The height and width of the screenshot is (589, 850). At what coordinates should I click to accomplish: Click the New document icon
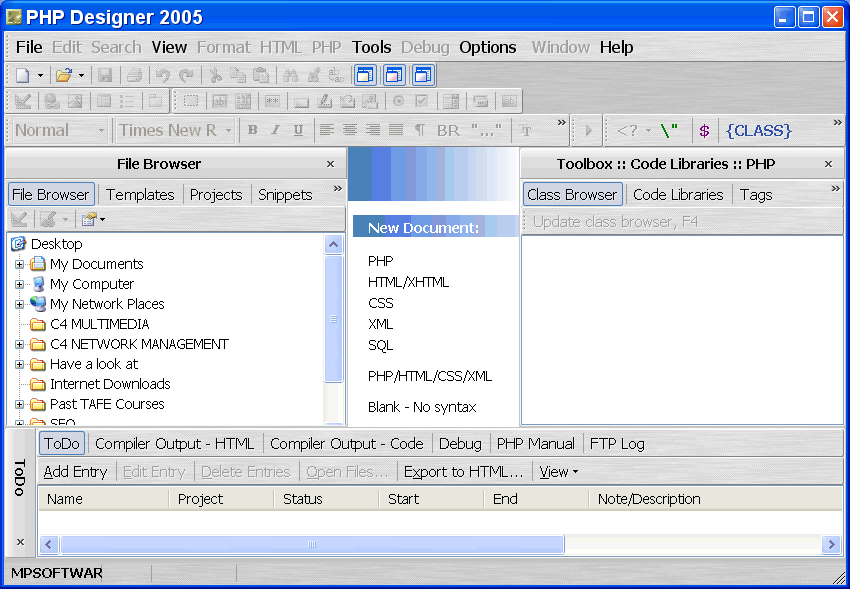tap(22, 75)
